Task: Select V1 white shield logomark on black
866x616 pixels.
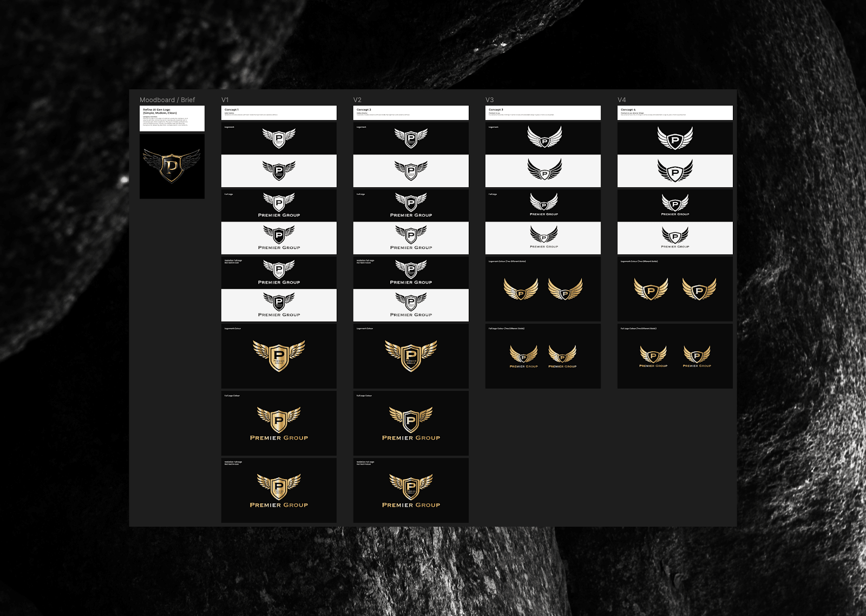Action: pos(279,138)
